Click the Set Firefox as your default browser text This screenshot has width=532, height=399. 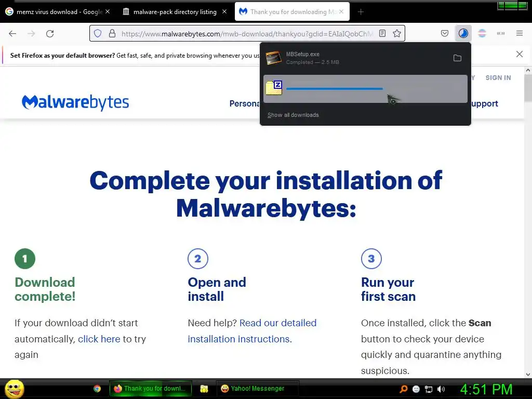[x=62, y=55]
